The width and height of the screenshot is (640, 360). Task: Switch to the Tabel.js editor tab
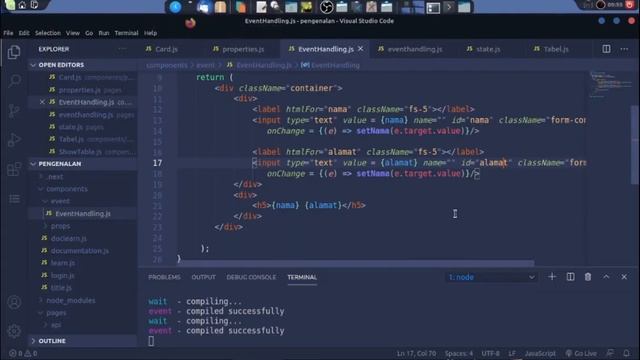coord(556,49)
